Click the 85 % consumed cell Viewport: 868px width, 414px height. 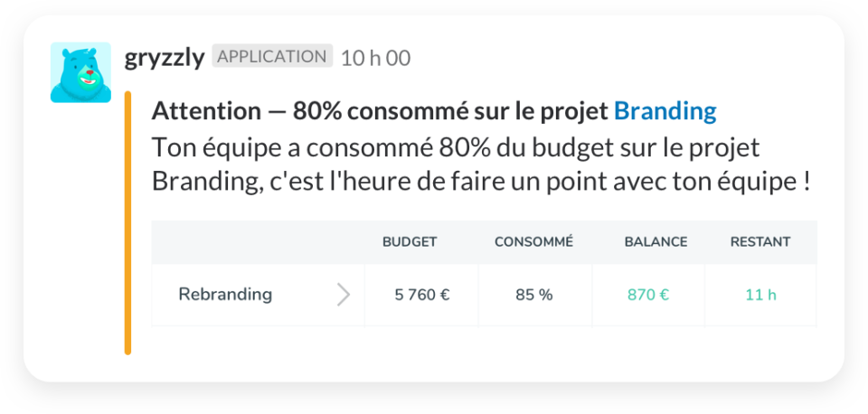pyautogui.click(x=534, y=295)
